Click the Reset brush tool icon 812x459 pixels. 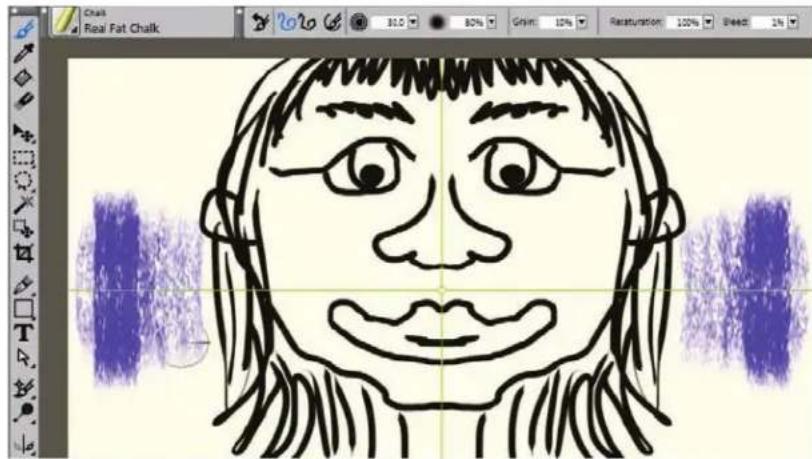(260, 22)
